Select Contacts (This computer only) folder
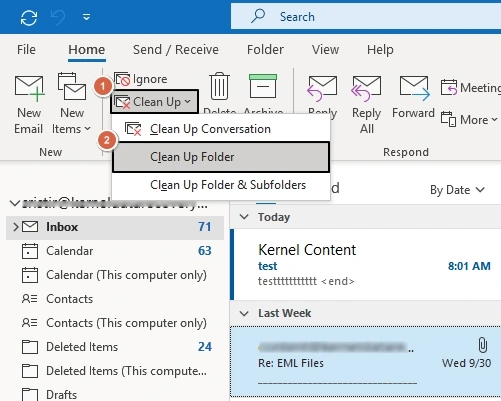The width and height of the screenshot is (501, 401). coord(115,323)
